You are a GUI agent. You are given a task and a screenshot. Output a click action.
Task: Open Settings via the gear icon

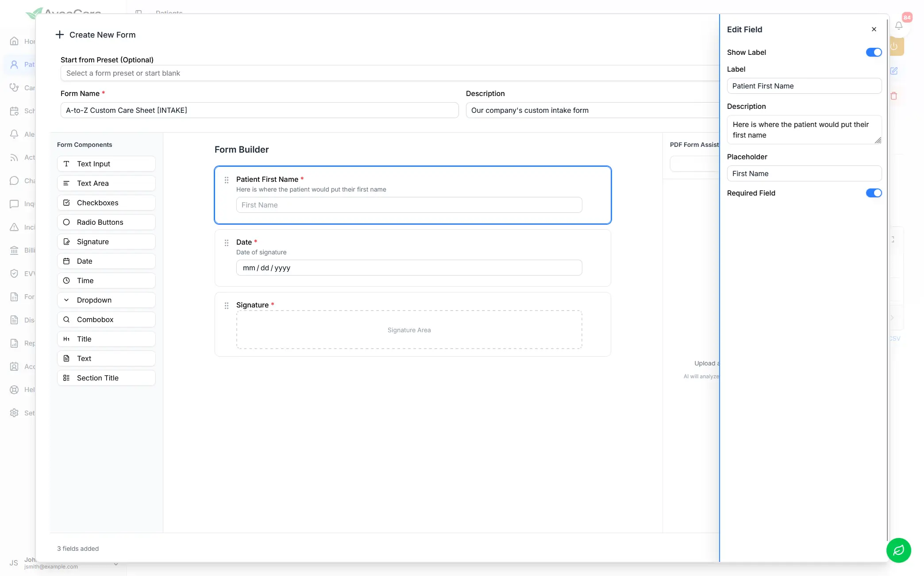tap(14, 413)
